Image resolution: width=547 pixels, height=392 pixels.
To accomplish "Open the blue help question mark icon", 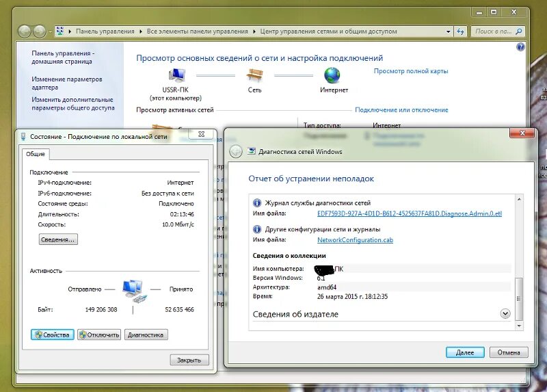I will coord(520,47).
